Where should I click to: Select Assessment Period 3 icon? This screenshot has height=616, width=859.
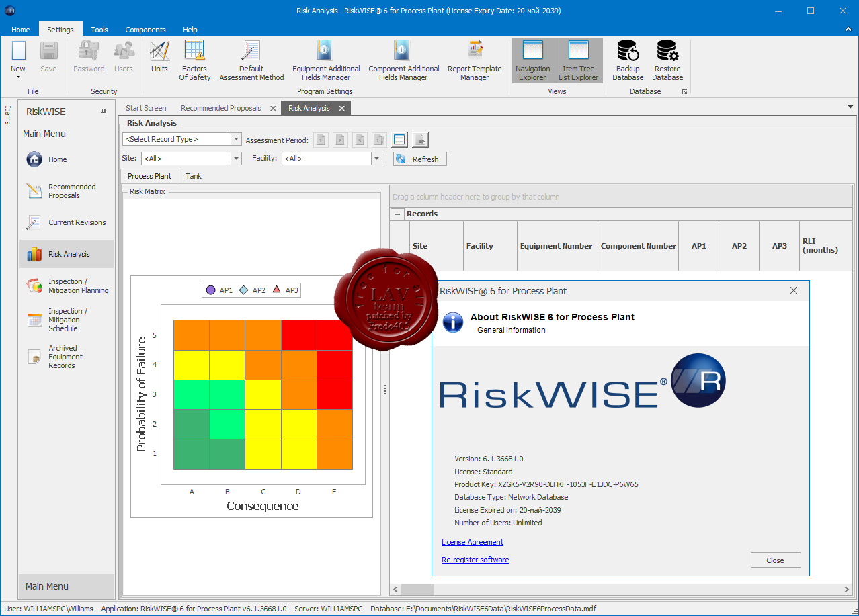(360, 140)
